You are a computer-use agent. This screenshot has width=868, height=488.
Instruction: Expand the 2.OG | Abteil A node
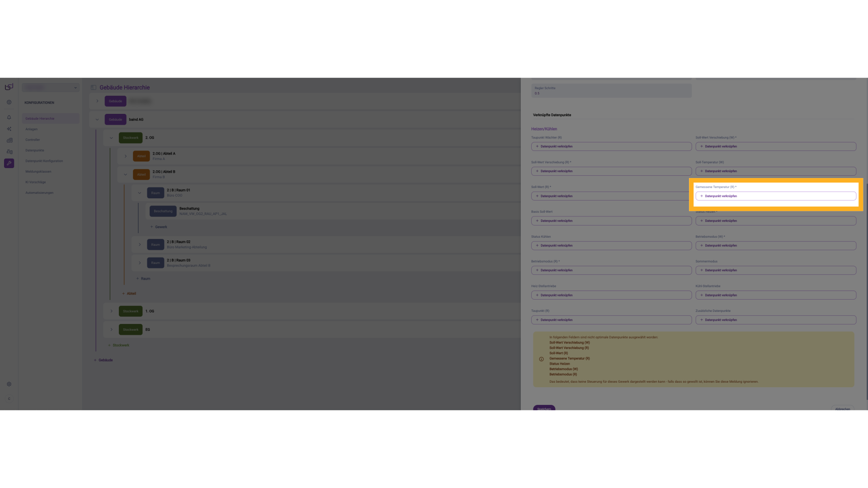tap(126, 156)
